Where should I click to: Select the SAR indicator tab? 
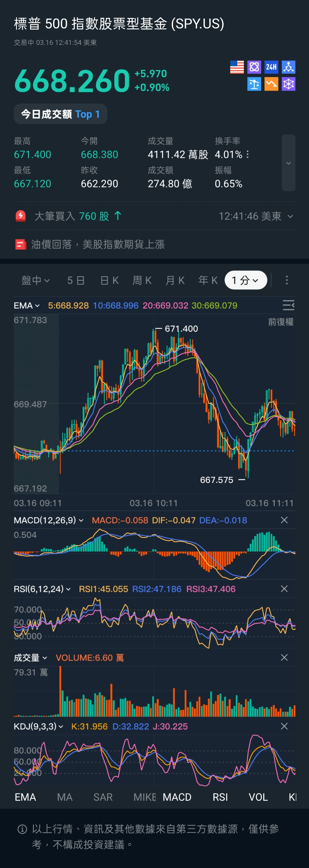point(103,797)
